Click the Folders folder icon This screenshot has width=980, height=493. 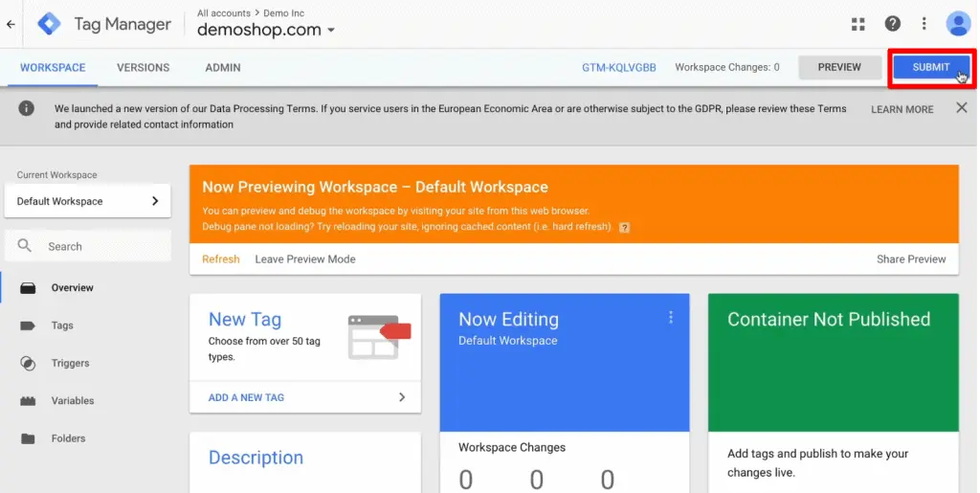pyautogui.click(x=28, y=438)
